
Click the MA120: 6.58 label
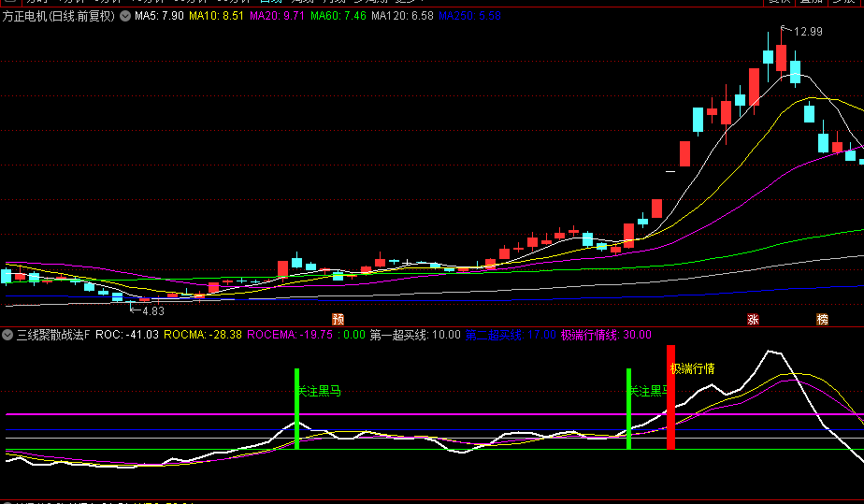pyautogui.click(x=402, y=16)
